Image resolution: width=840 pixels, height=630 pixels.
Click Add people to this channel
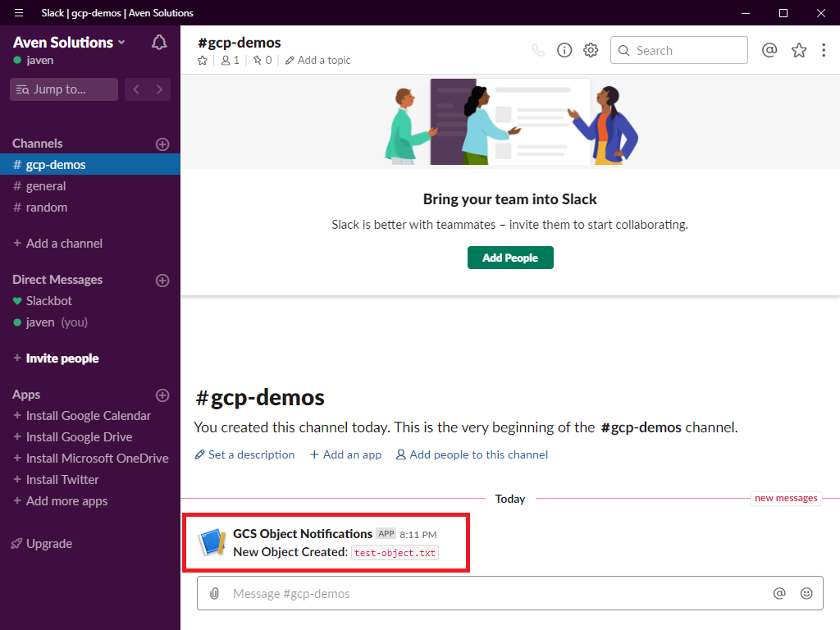pyautogui.click(x=472, y=454)
